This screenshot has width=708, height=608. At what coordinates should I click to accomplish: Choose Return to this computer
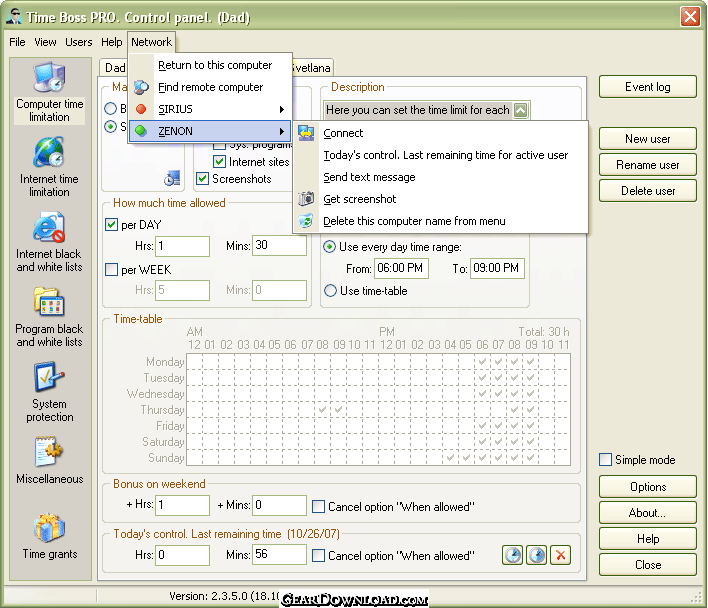click(210, 65)
